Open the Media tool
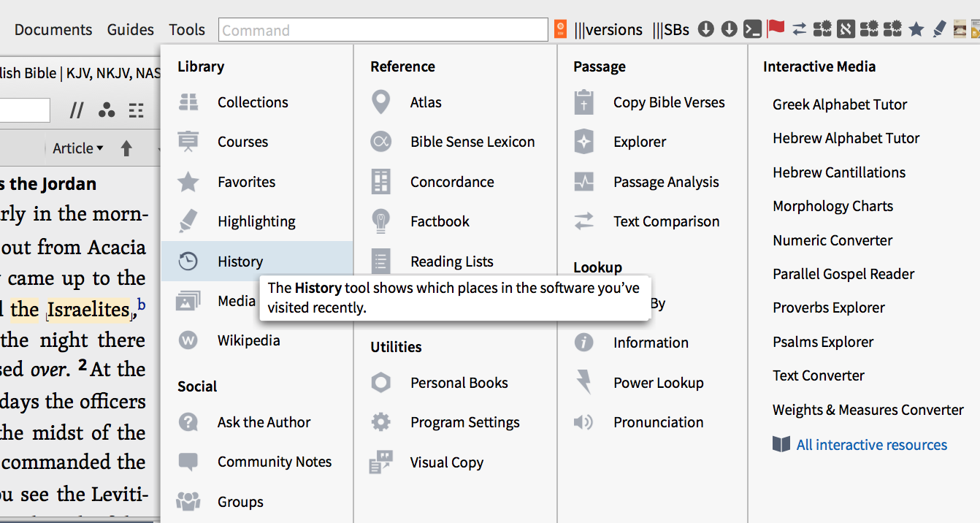The height and width of the screenshot is (523, 980). point(237,300)
